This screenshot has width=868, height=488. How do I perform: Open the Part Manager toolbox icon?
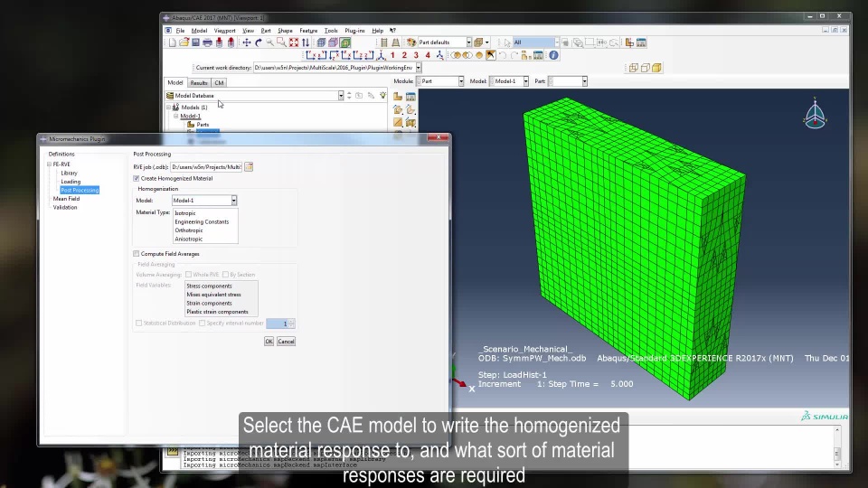coord(410,97)
